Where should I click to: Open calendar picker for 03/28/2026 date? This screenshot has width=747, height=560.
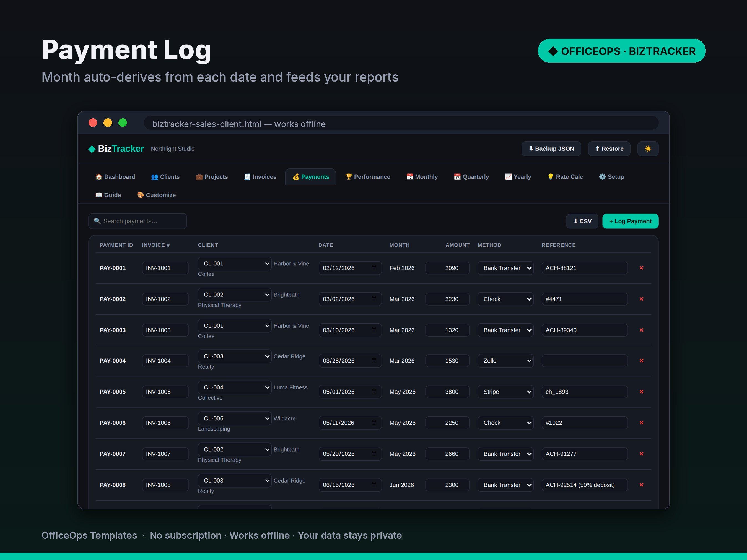tap(374, 361)
